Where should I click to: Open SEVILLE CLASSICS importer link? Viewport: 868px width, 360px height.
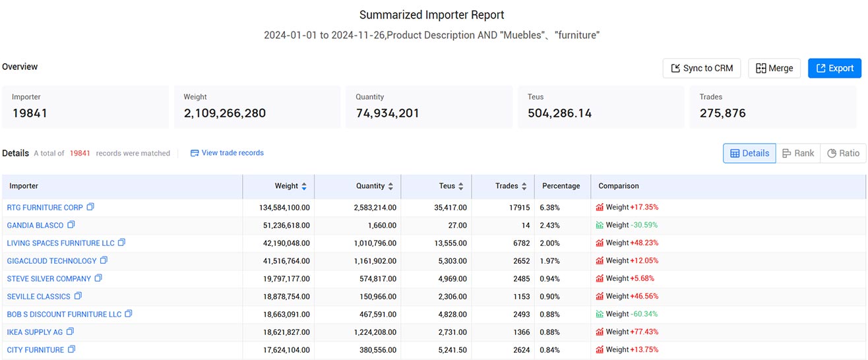[38, 296]
